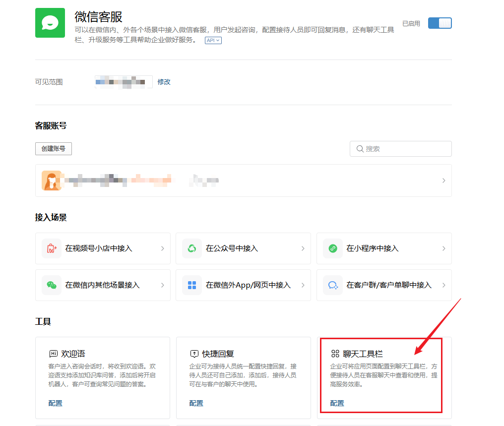This screenshot has width=504, height=426.
Task: Click the 修改 link for visible range
Action: tap(164, 82)
